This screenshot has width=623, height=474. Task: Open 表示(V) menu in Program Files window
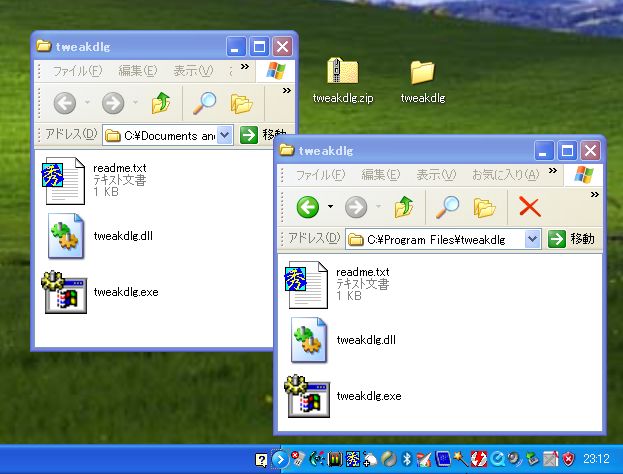pyautogui.click(x=436, y=175)
